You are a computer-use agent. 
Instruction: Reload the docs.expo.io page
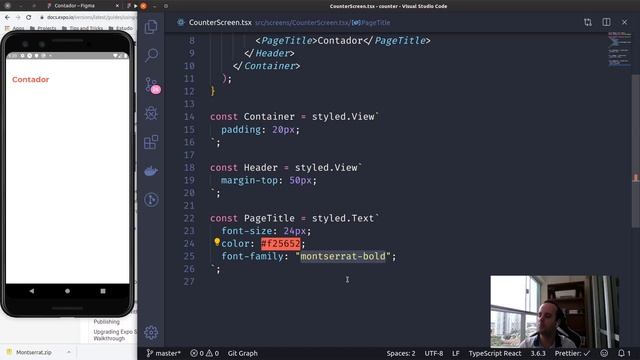[29, 18]
